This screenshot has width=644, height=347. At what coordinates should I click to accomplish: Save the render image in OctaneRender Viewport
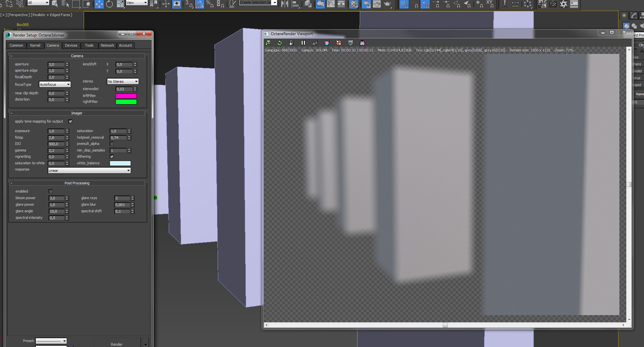click(x=268, y=43)
